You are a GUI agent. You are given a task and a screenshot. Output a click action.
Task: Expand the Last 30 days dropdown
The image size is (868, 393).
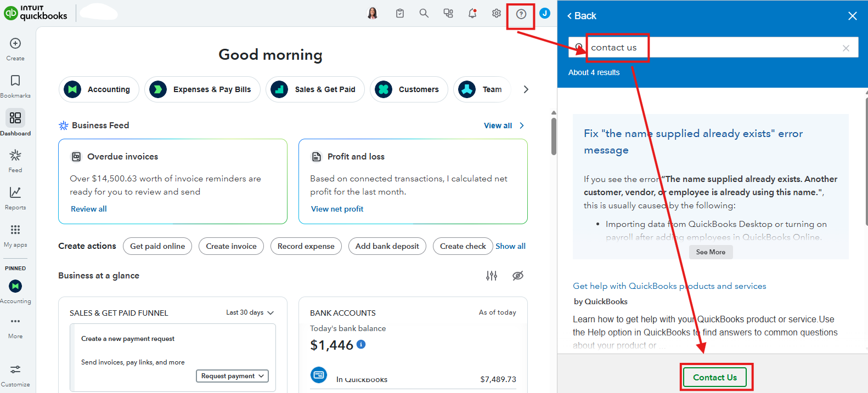pyautogui.click(x=250, y=312)
